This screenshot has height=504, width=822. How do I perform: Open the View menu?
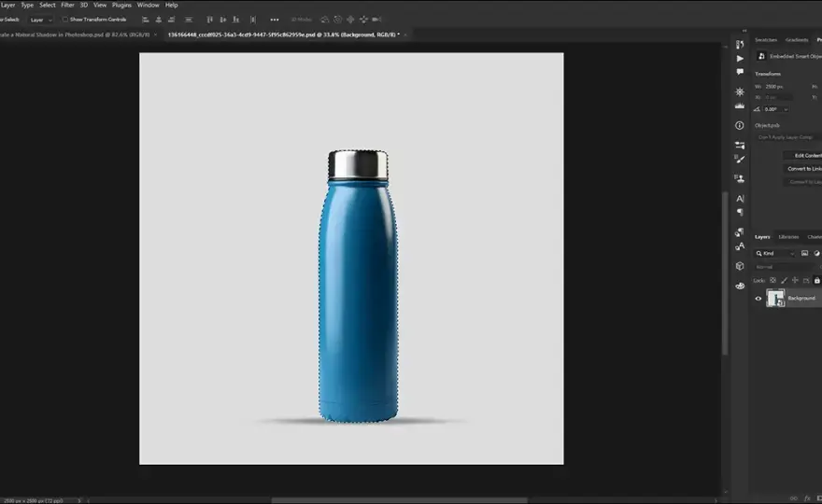[100, 6]
